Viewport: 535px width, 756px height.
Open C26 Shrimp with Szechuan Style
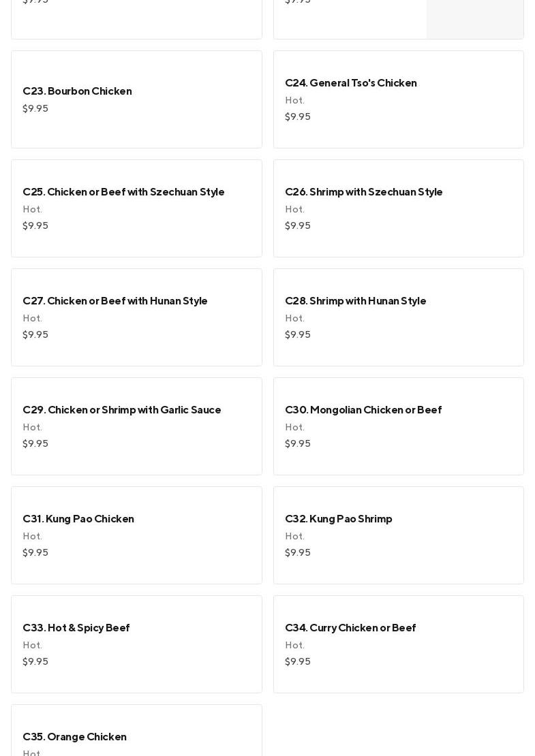pyautogui.click(x=398, y=208)
